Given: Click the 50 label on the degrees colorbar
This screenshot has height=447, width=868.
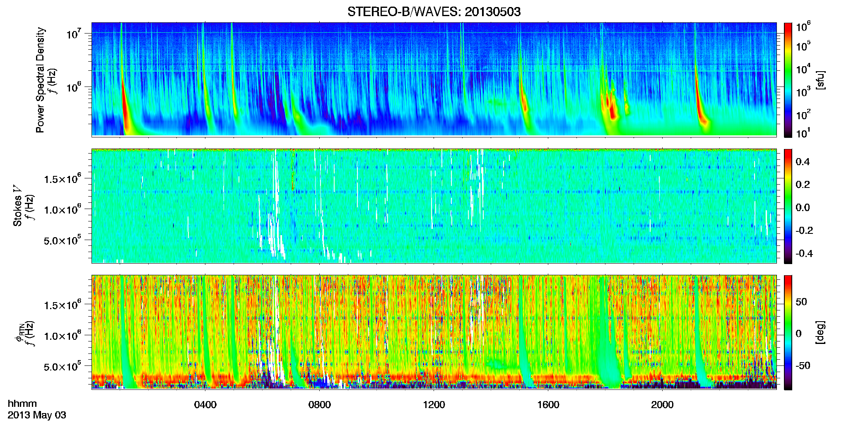Looking at the screenshot, I should tap(801, 302).
